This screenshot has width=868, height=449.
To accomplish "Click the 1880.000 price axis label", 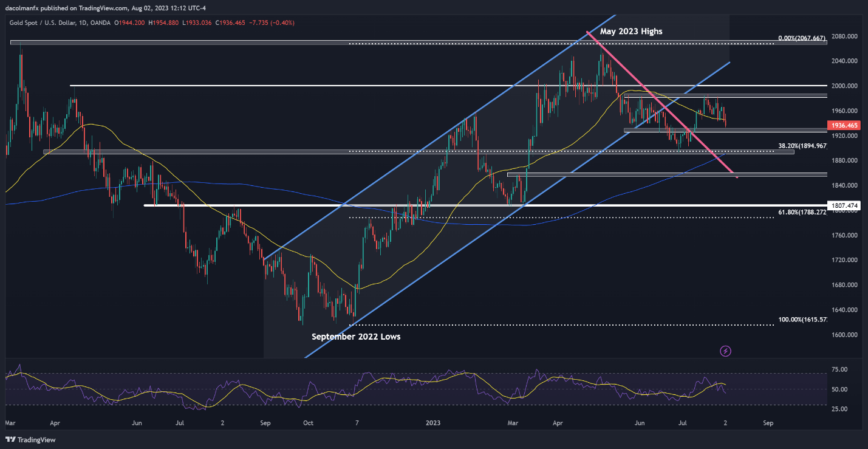I will pyautogui.click(x=844, y=160).
